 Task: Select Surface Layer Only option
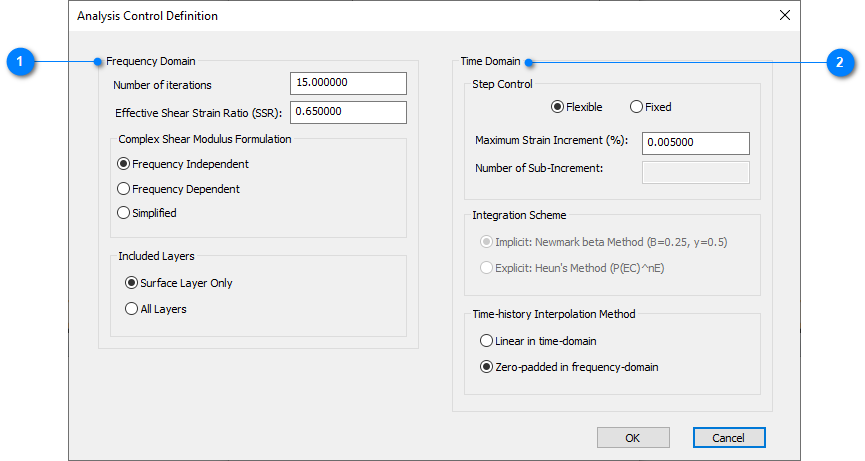pos(178,283)
